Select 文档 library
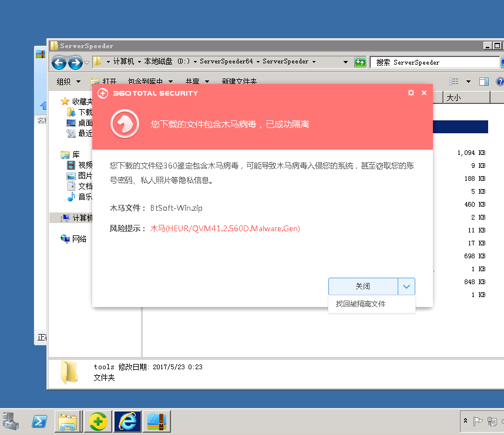This screenshot has width=504, height=435. (80, 186)
